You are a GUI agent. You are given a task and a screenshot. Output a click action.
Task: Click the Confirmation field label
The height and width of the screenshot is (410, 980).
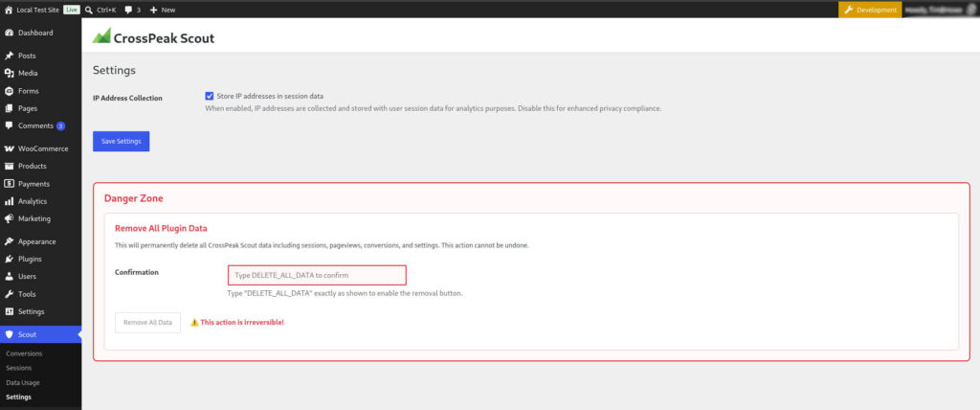pyautogui.click(x=137, y=272)
